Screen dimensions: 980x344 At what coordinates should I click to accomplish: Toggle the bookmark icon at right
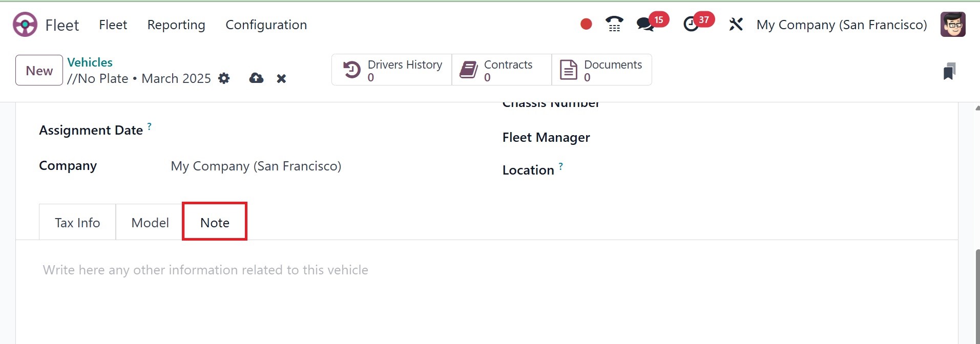pos(949,71)
